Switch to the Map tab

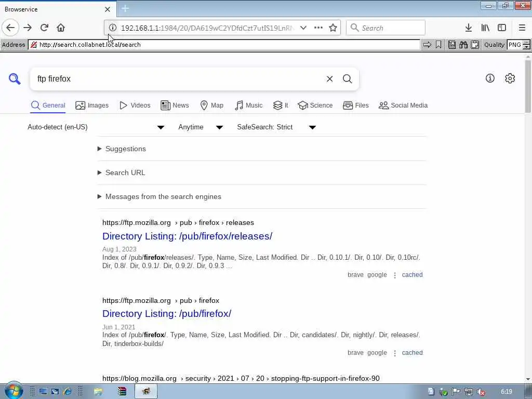[212, 105]
